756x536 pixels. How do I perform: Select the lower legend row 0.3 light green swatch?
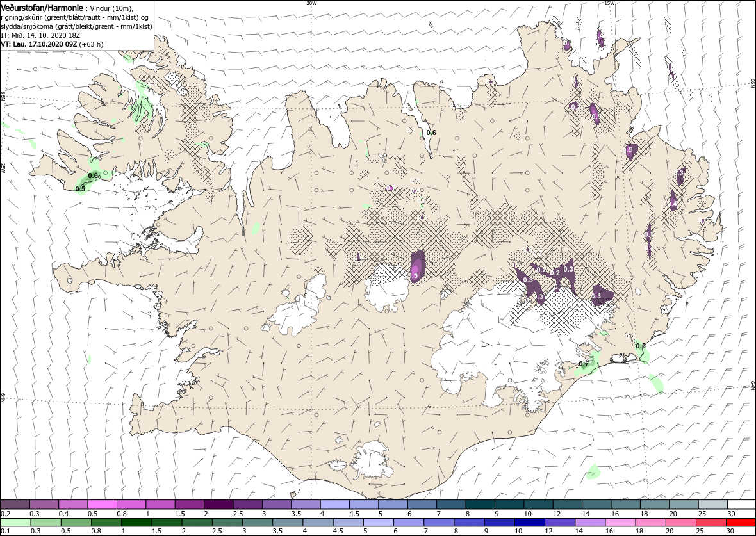click(45, 523)
